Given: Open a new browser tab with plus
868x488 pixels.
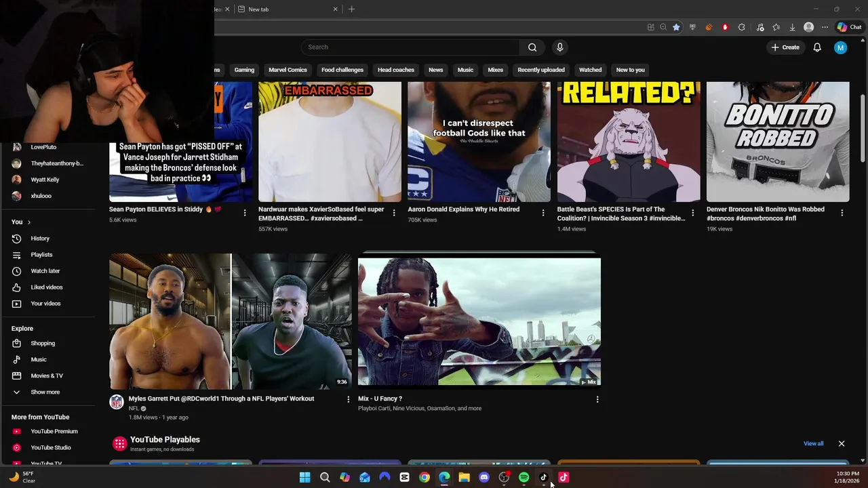Looking at the screenshot, I should coord(351,9).
